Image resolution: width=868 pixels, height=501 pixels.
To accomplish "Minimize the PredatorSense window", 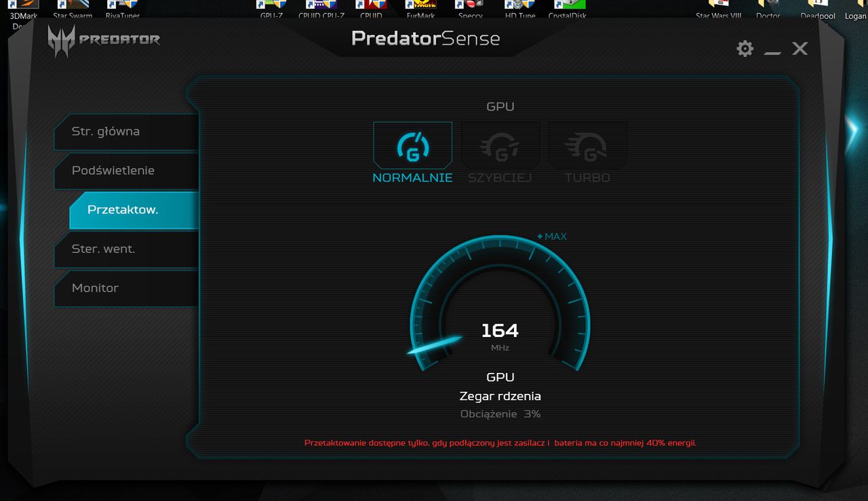I will pyautogui.click(x=772, y=52).
